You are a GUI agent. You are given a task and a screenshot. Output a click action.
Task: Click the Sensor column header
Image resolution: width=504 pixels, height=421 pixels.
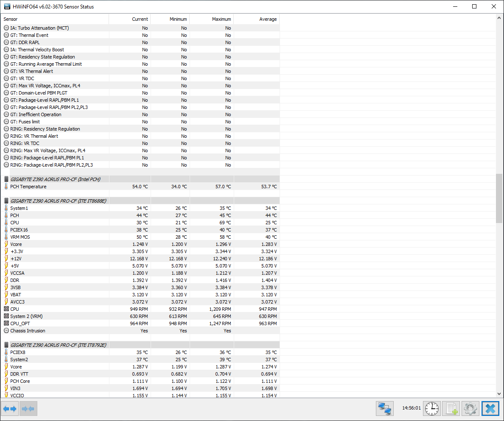[55, 19]
